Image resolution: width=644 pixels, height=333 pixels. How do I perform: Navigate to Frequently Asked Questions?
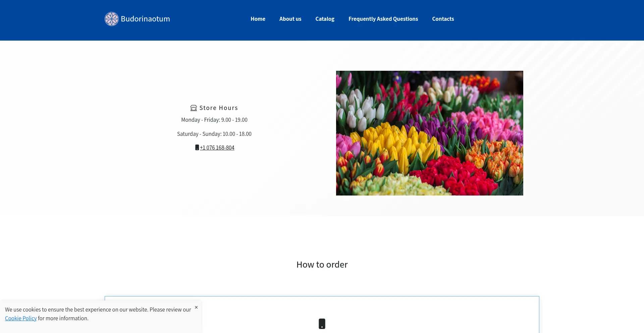pos(383,19)
